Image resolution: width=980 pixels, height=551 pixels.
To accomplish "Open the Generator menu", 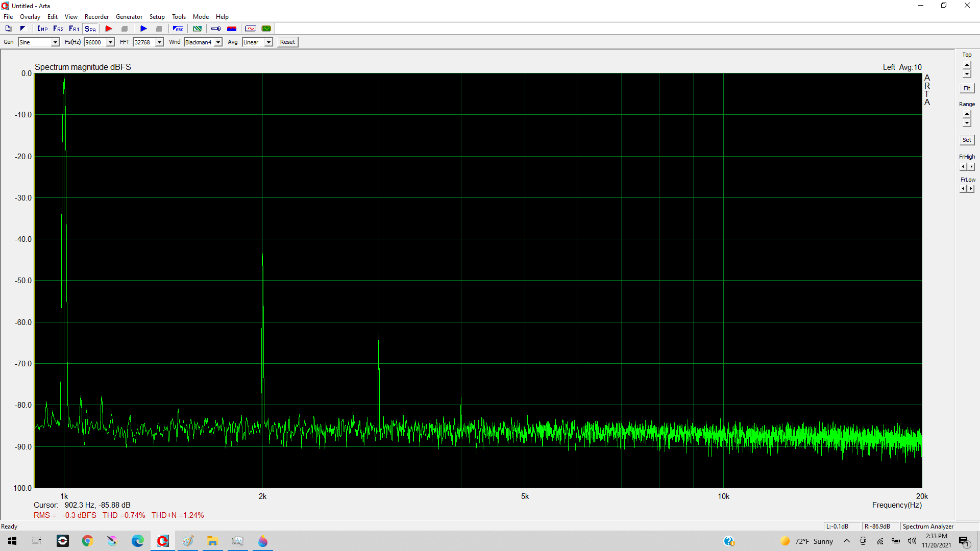I will 129,17.
